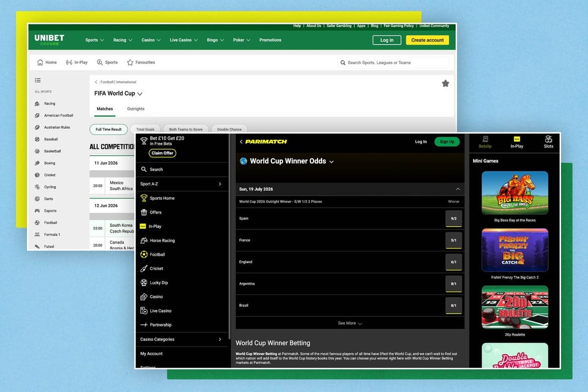Screen dimensions: 588x392
Task: Switch to Unibet Matches tab
Action: tap(105, 109)
